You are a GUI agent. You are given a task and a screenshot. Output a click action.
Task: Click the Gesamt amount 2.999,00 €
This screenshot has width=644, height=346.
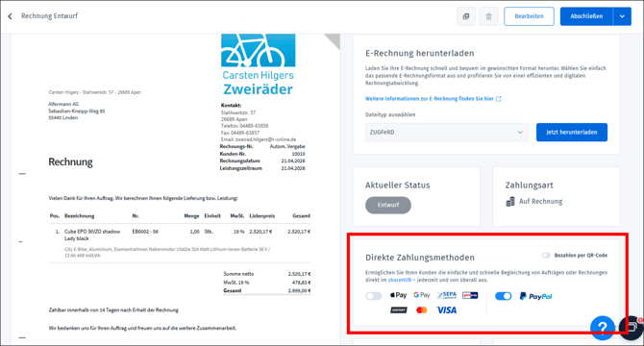(x=299, y=290)
